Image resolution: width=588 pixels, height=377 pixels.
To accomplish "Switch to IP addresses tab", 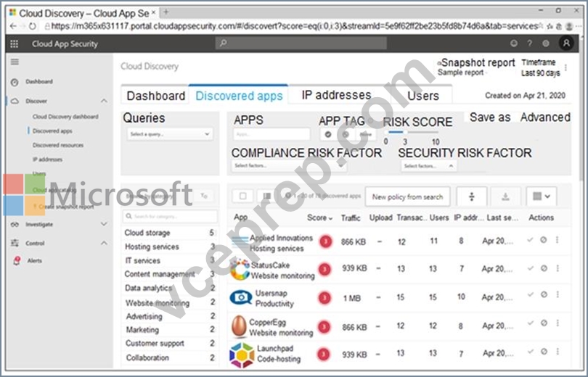I will pos(336,95).
